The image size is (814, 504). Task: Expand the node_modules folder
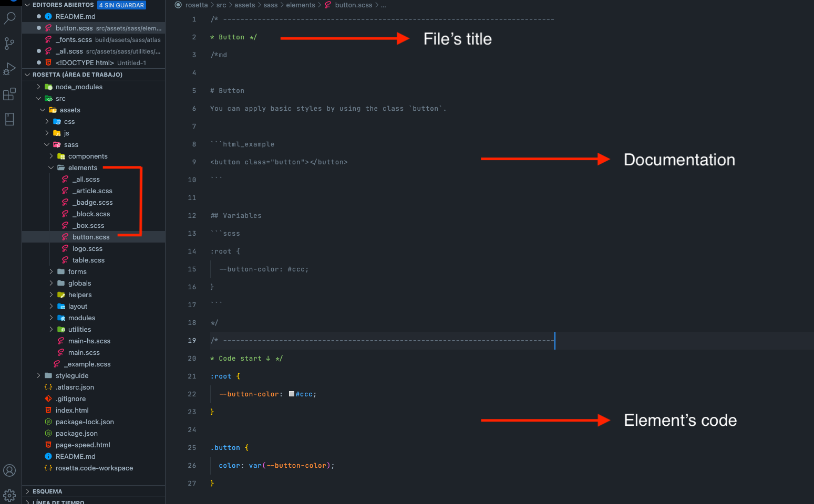[x=38, y=87]
